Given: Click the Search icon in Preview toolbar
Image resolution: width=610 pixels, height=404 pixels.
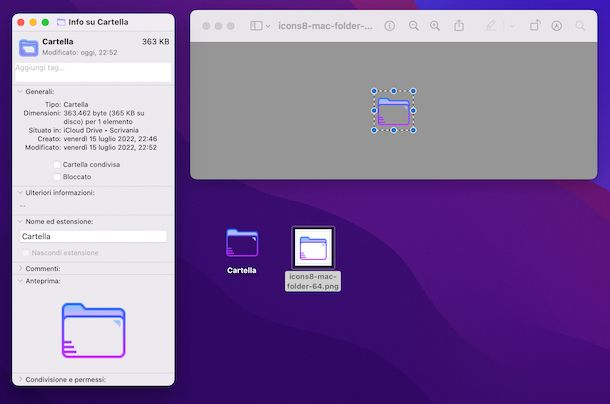Looking at the screenshot, I should click(x=580, y=26).
